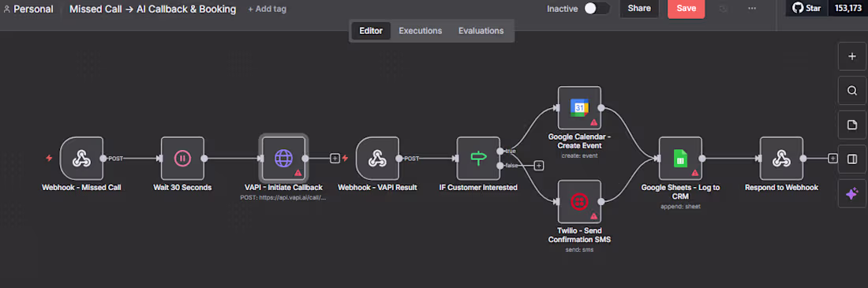This screenshot has height=288, width=868.
Task: Click the false output of the IF node
Action: (x=499, y=166)
